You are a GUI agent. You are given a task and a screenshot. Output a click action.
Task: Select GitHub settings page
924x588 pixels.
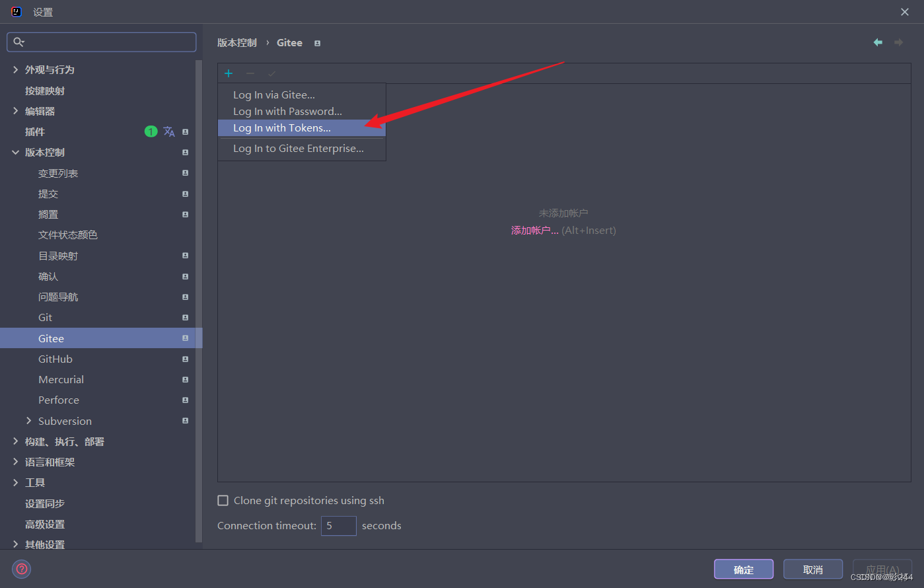pyautogui.click(x=55, y=359)
